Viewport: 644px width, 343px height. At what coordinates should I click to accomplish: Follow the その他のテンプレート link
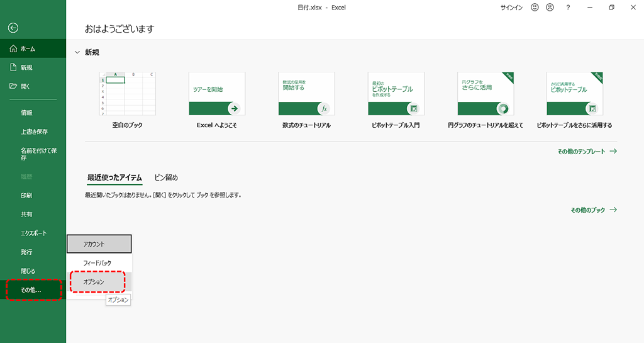click(587, 152)
